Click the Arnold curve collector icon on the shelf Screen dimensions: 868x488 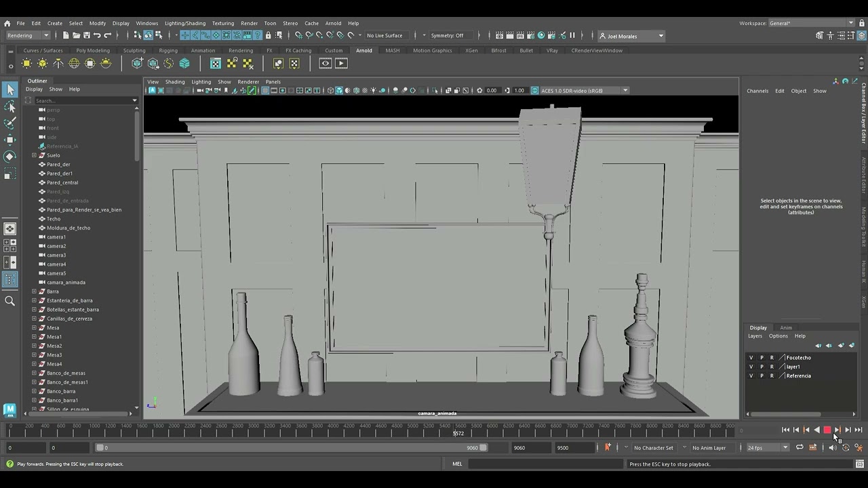point(169,63)
